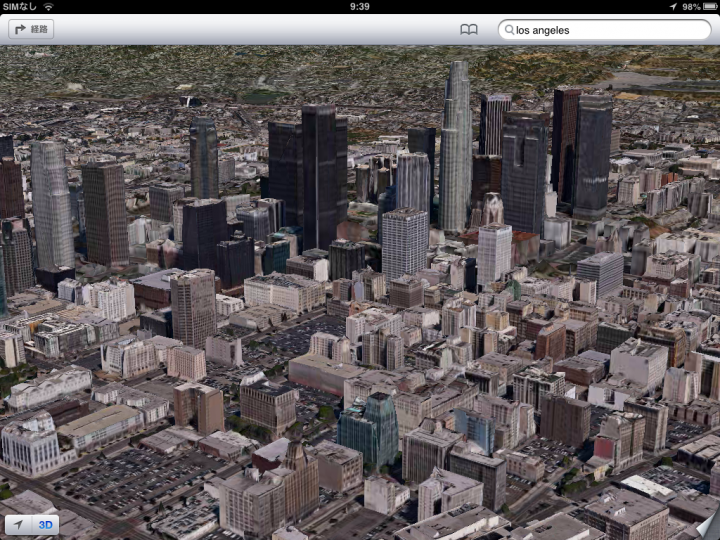Check the Wi-Fi status icon
The image size is (720, 540).
click(48, 6)
